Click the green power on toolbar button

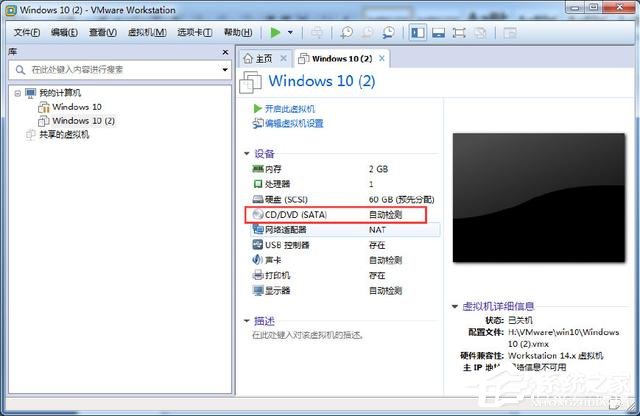[x=275, y=32]
